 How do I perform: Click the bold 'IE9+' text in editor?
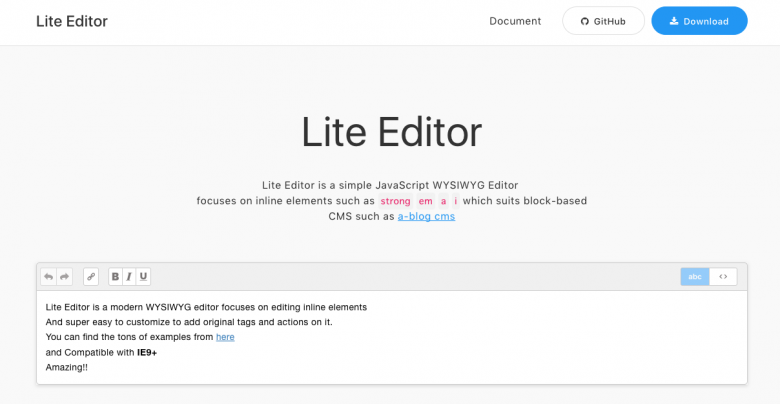point(147,352)
